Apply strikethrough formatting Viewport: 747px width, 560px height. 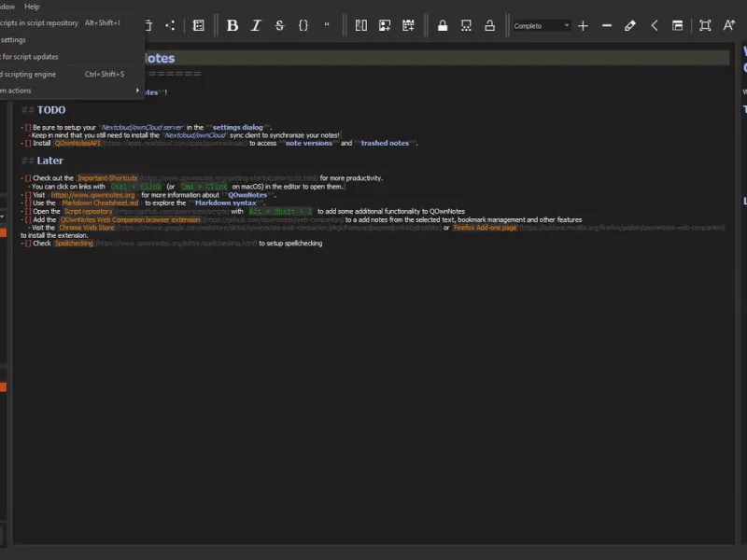(279, 25)
